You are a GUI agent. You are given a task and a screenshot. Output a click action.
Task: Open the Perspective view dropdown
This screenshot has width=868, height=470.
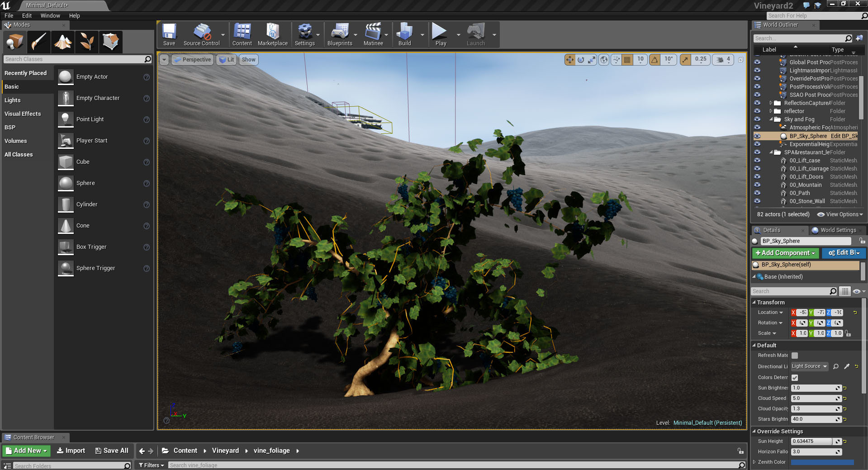[193, 60]
